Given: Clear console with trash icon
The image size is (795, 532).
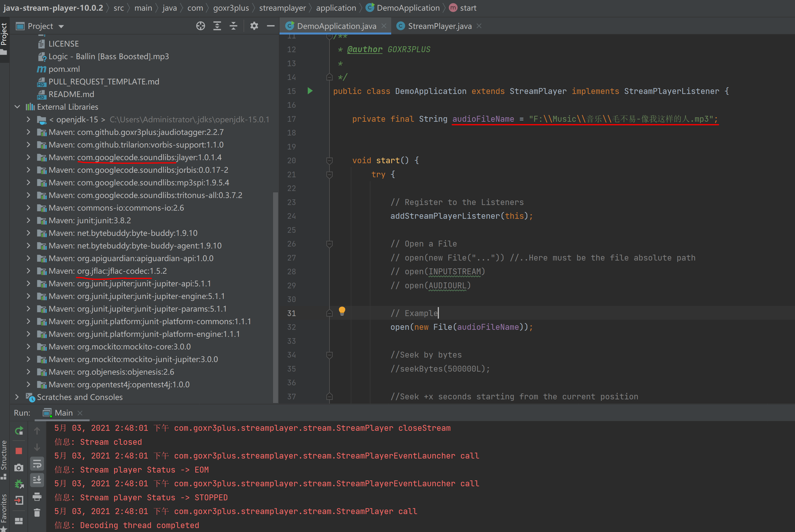Looking at the screenshot, I should point(37,513).
